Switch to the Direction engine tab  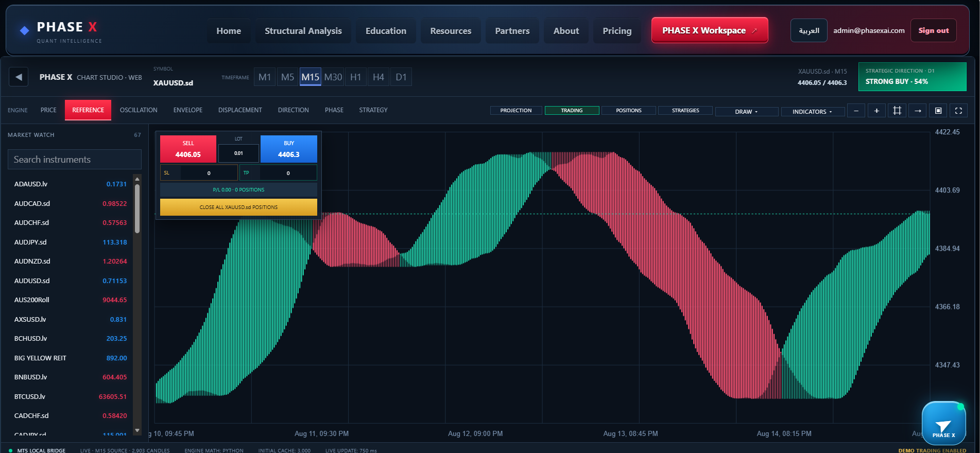tap(294, 110)
